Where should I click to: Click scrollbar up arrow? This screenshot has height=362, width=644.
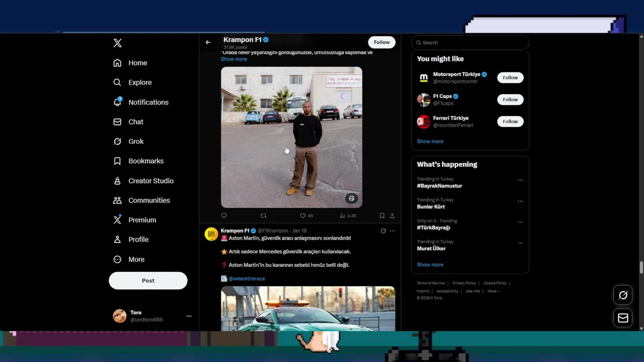coord(641,36)
